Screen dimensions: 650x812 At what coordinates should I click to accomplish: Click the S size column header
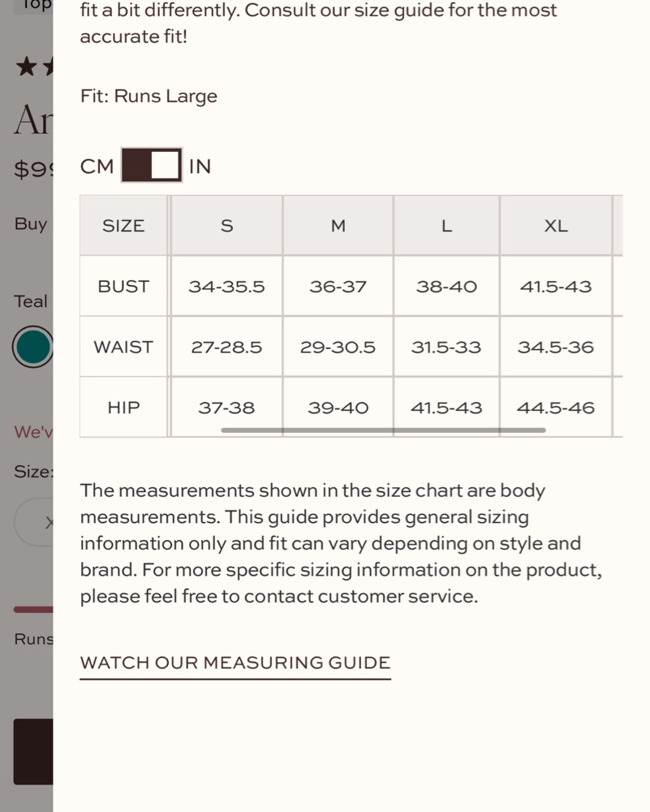pos(226,226)
